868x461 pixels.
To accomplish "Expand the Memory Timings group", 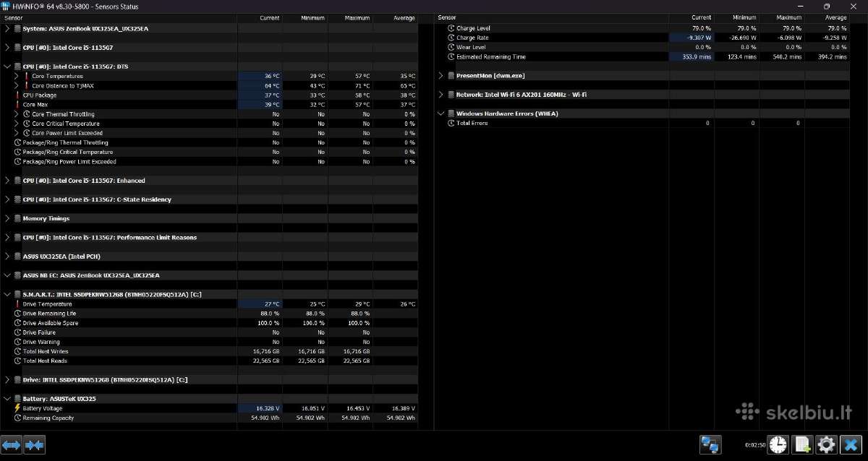I will (x=7, y=218).
